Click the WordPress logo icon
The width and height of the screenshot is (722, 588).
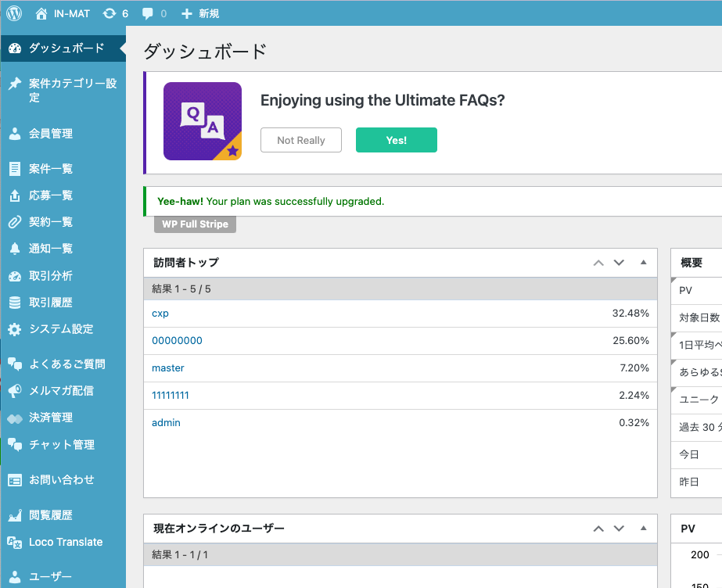[x=14, y=13]
